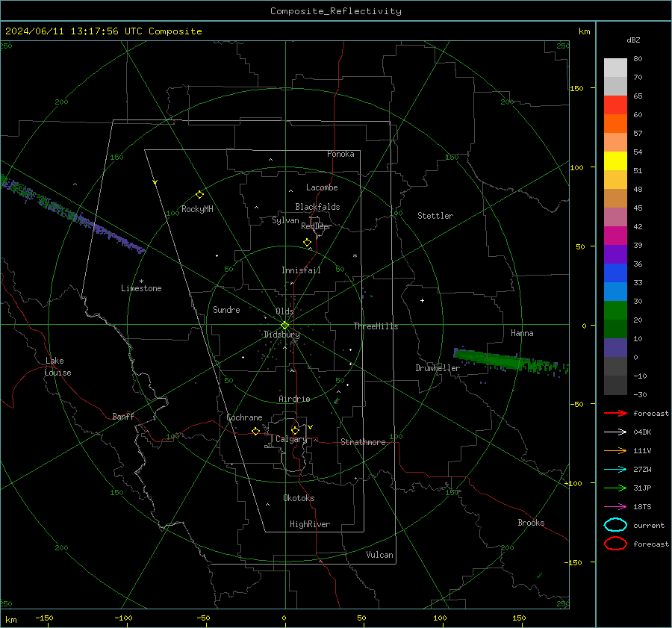Click the Composite_Reflectivity title

(335, 11)
